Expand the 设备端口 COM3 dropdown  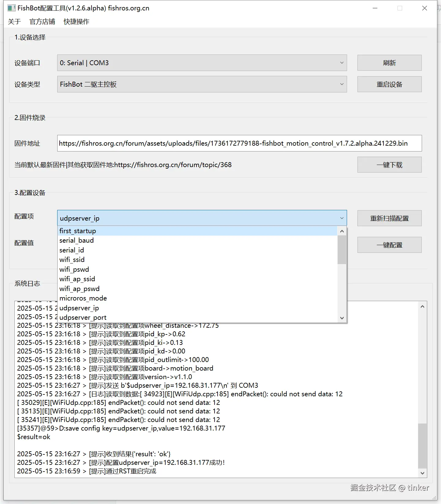tap(202, 63)
